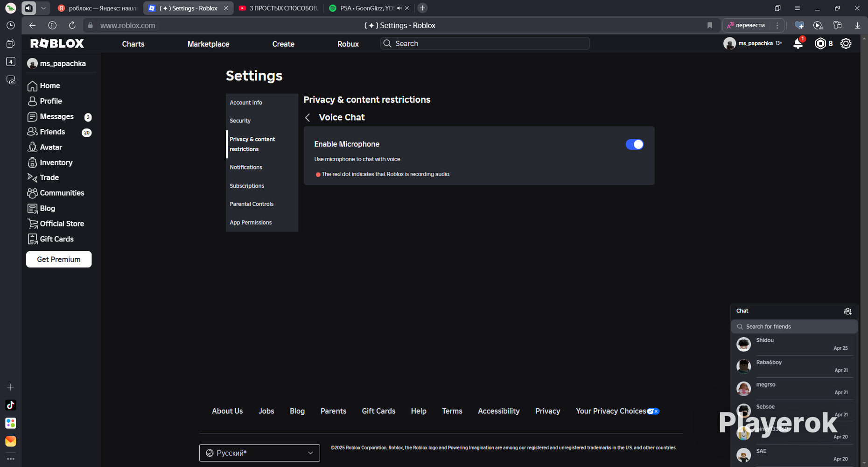Open browser history clock icon
This screenshot has width=868, height=467.
11,25
